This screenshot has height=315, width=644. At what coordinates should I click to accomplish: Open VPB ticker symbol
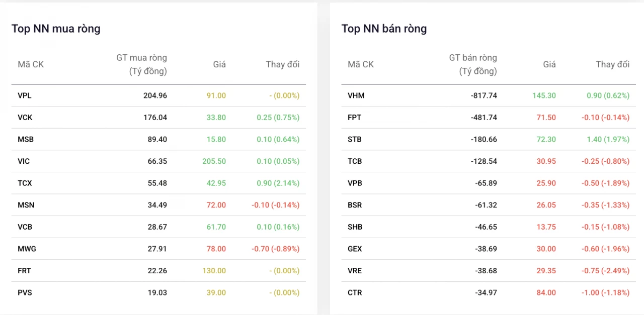pyautogui.click(x=355, y=183)
